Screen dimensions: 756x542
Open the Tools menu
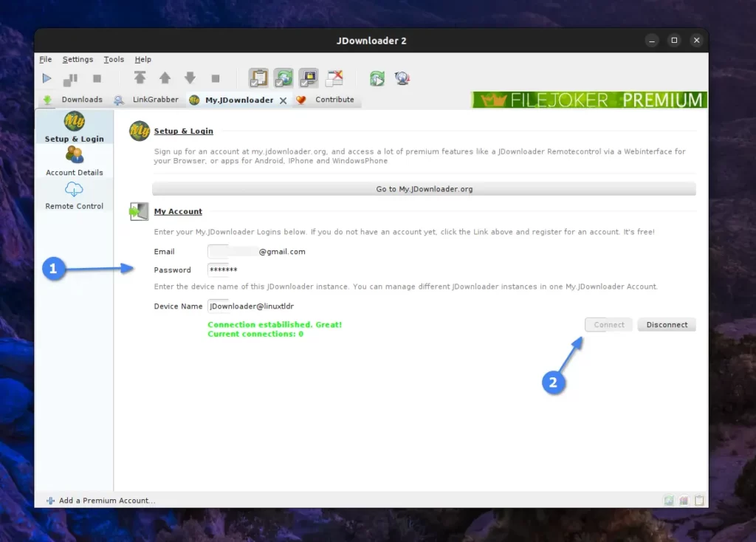click(114, 59)
